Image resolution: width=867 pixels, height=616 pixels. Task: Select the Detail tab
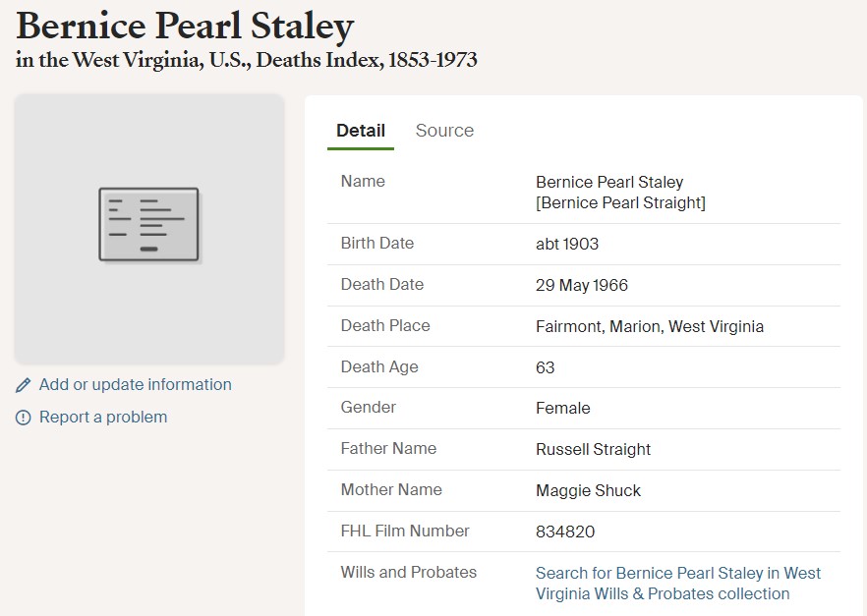[x=361, y=131]
